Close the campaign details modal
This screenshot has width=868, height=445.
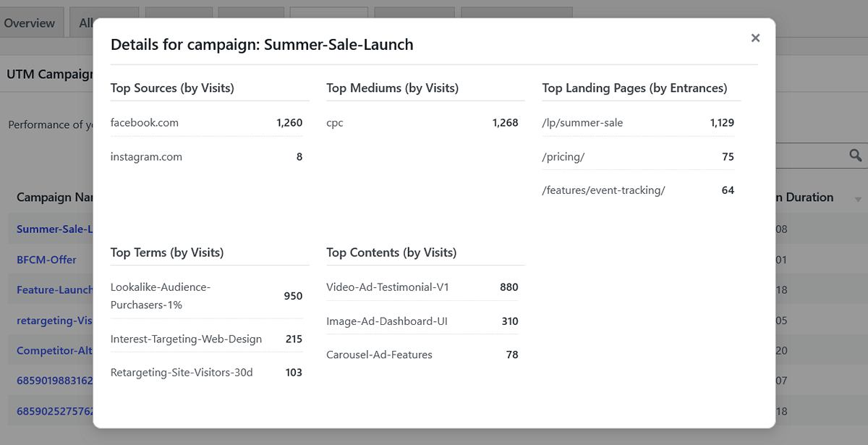pyautogui.click(x=755, y=38)
